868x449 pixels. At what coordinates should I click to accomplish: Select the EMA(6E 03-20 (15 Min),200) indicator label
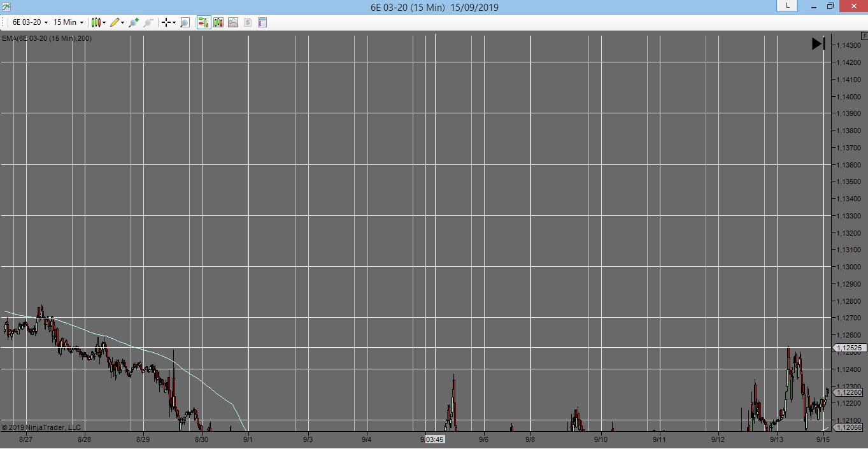coord(46,39)
